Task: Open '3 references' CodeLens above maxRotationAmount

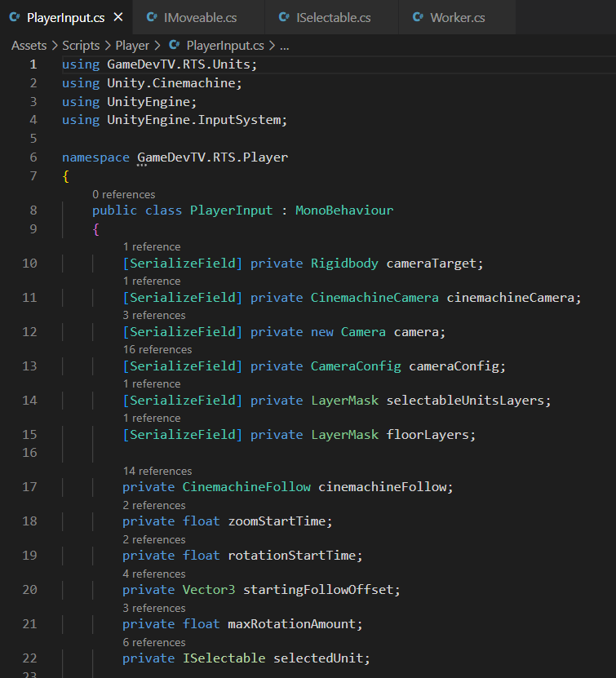Action: [154, 608]
